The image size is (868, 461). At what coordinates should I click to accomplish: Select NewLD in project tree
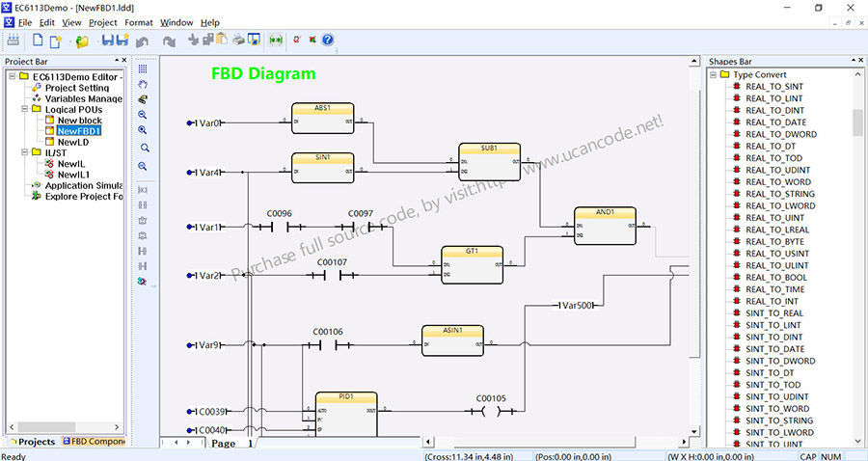[x=73, y=142]
